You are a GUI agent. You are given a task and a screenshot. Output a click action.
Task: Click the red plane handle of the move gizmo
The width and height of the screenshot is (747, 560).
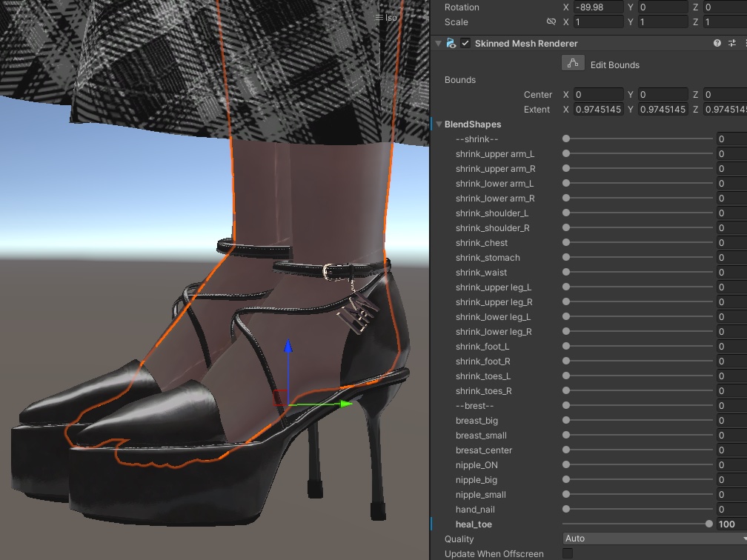pos(280,398)
